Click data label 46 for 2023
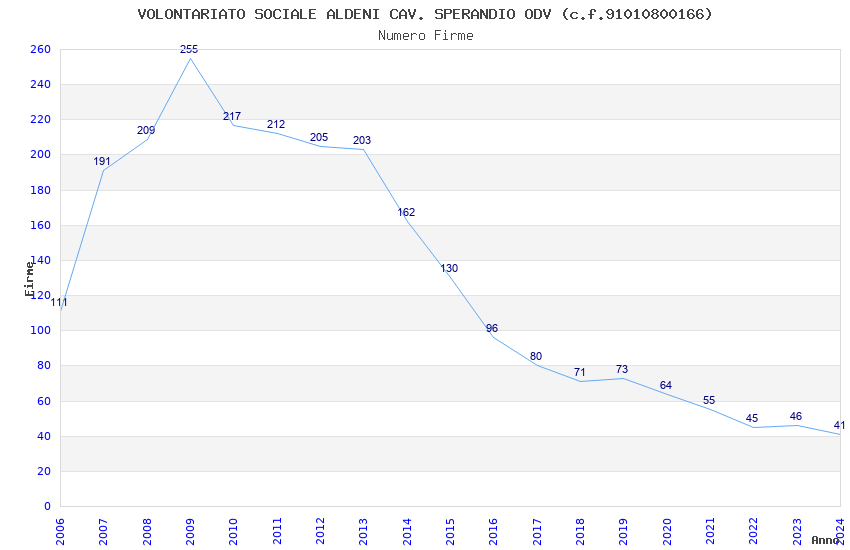The height and width of the screenshot is (550, 850). [796, 417]
